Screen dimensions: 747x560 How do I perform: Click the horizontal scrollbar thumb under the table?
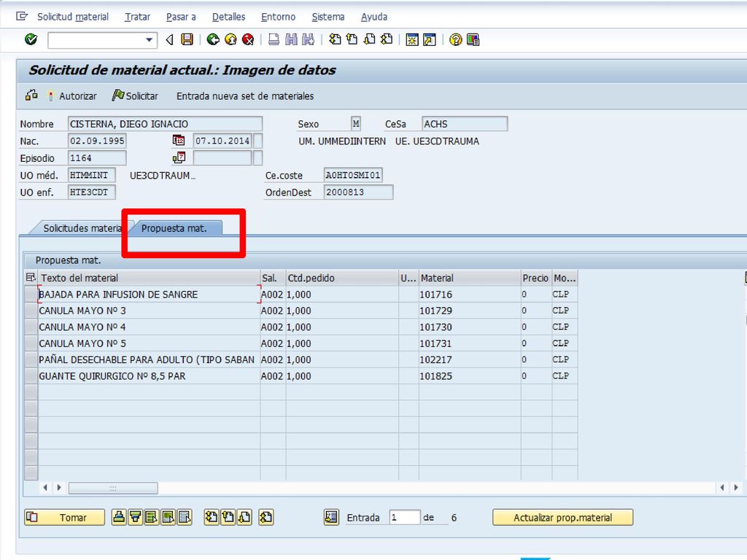pyautogui.click(x=113, y=488)
